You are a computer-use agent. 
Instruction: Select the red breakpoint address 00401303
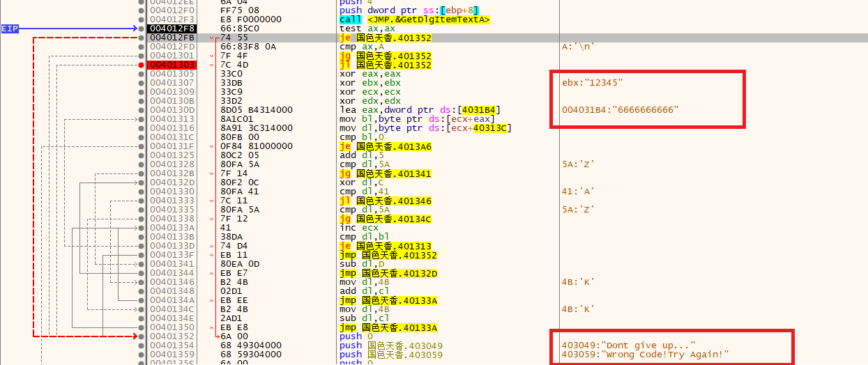tap(172, 65)
